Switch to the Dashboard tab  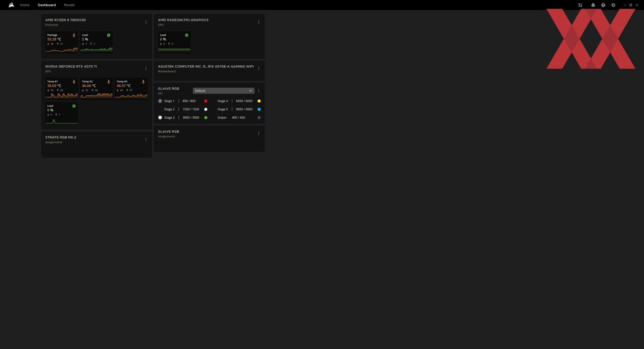click(x=47, y=5)
